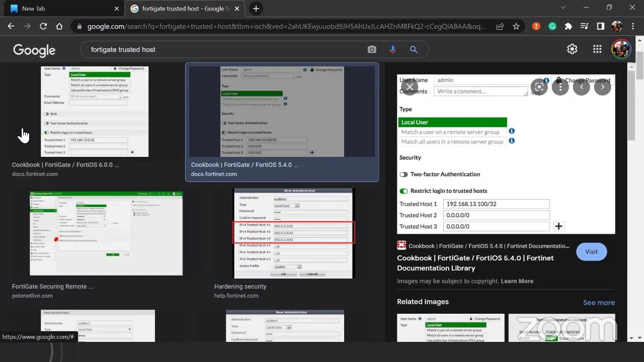
Task: Click the preview source site line with Fortinet favicon
Action: tap(484, 246)
